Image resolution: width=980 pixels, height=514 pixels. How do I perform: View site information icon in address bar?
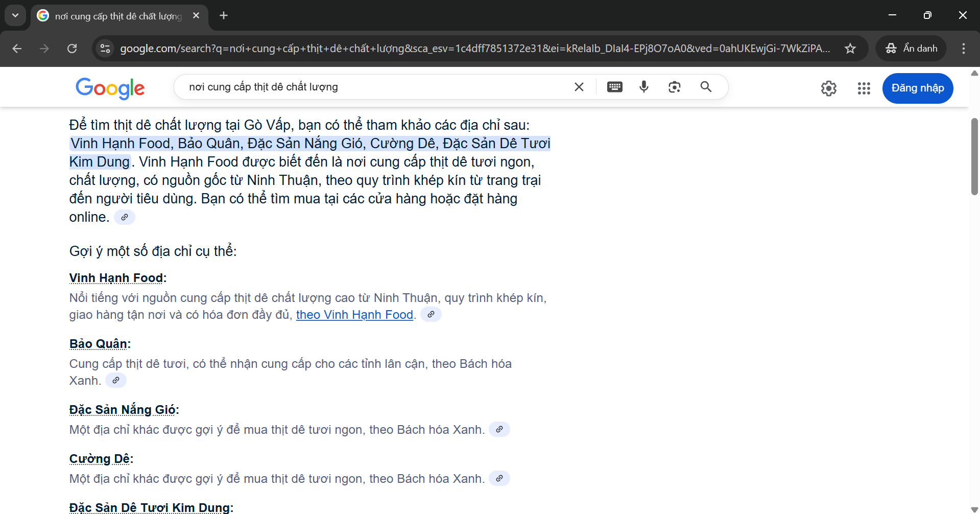(x=105, y=49)
